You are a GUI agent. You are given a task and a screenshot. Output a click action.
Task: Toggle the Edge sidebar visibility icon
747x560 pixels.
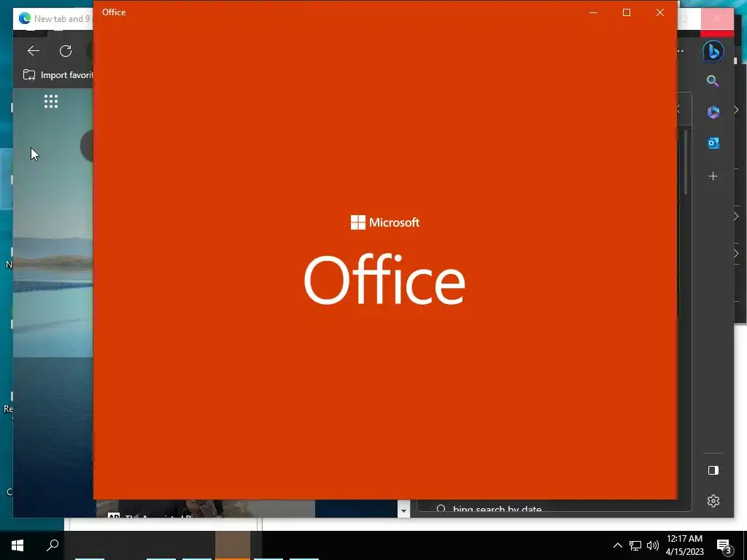(713, 470)
